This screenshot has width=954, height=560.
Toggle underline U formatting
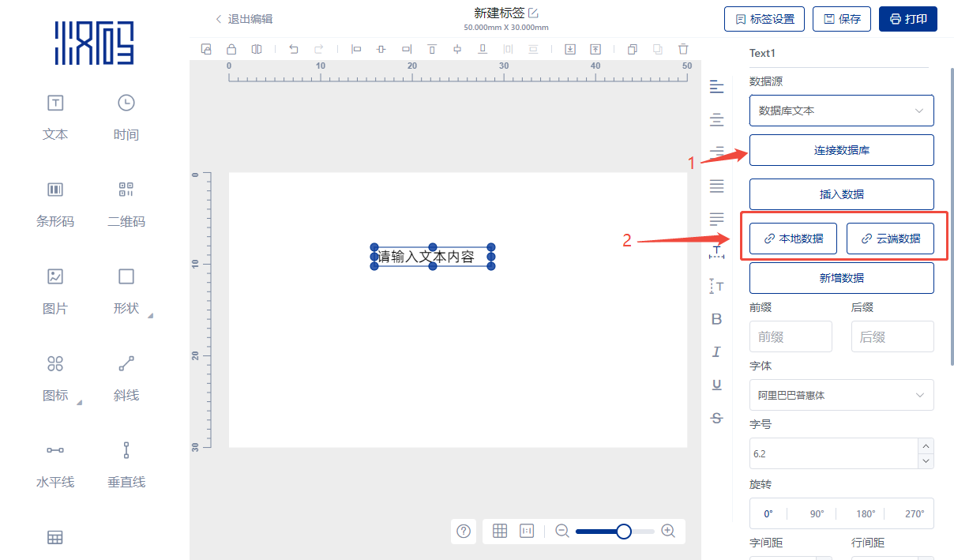point(716,385)
